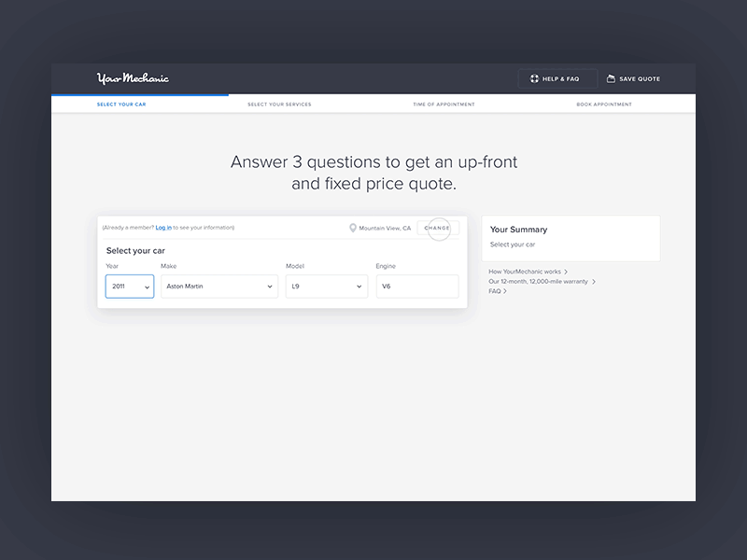This screenshot has width=747, height=560.
Task: Switch to the Select Your Services step
Action: [279, 105]
